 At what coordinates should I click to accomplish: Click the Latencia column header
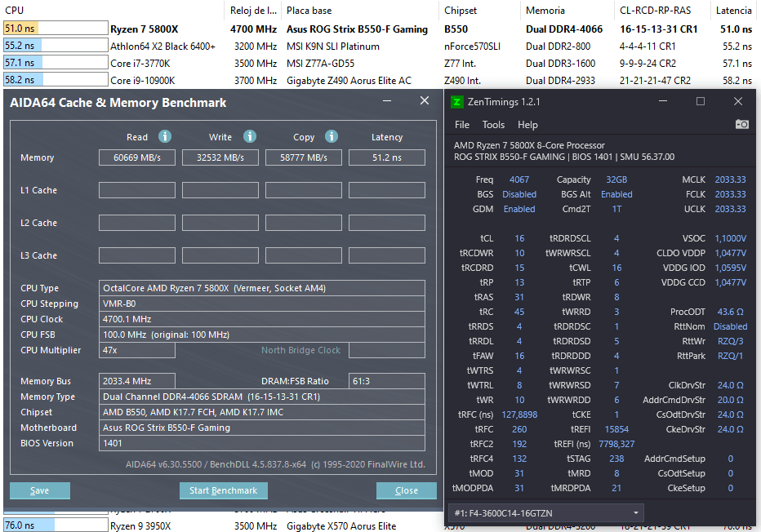point(734,10)
